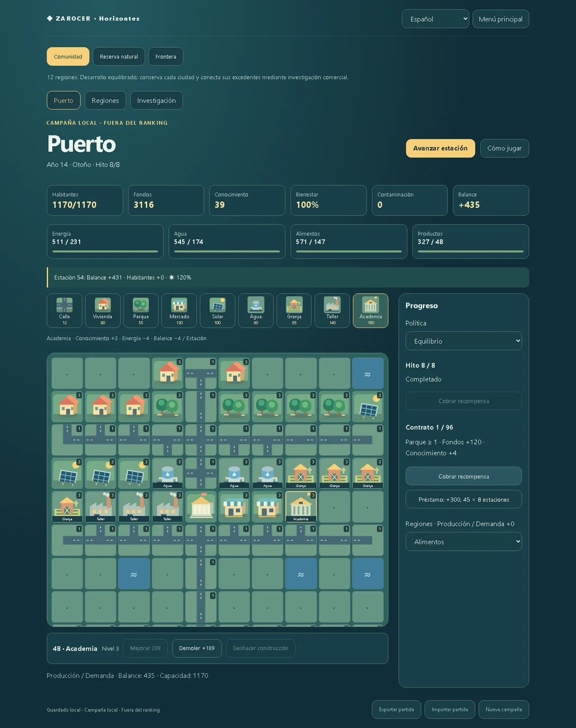Click the Fondos value 3116
Screen dimensions: 576x728
[144, 205]
